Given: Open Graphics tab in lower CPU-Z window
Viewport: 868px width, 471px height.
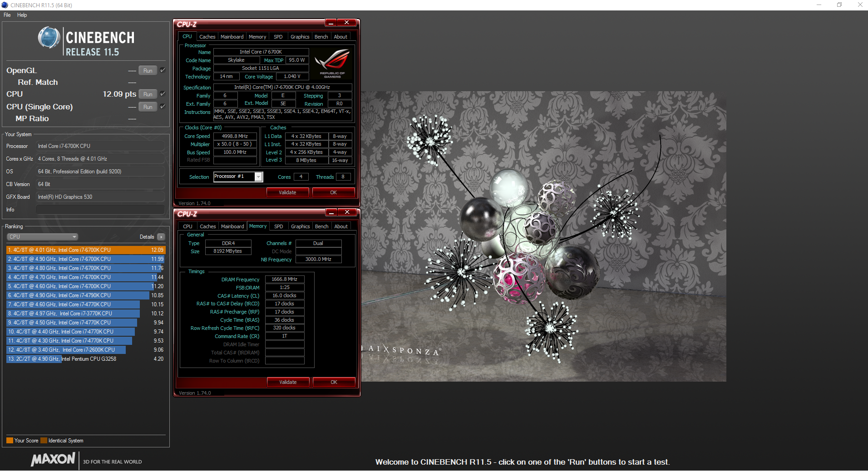Looking at the screenshot, I should pyautogui.click(x=301, y=226).
